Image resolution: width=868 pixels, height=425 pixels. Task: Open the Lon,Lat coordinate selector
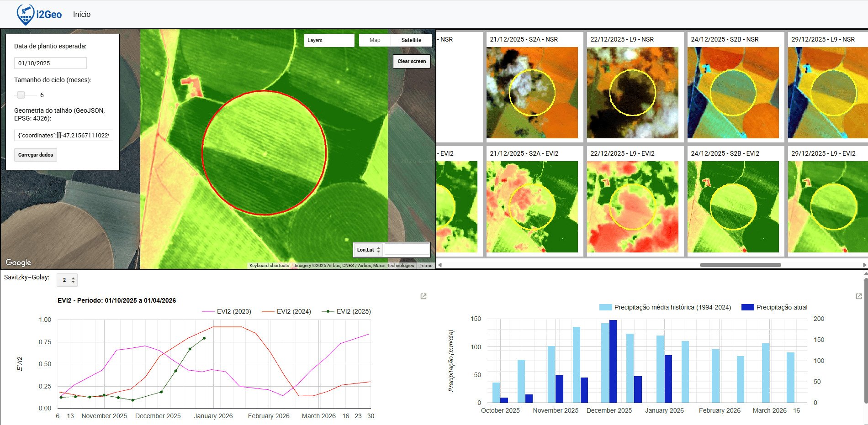click(x=369, y=250)
